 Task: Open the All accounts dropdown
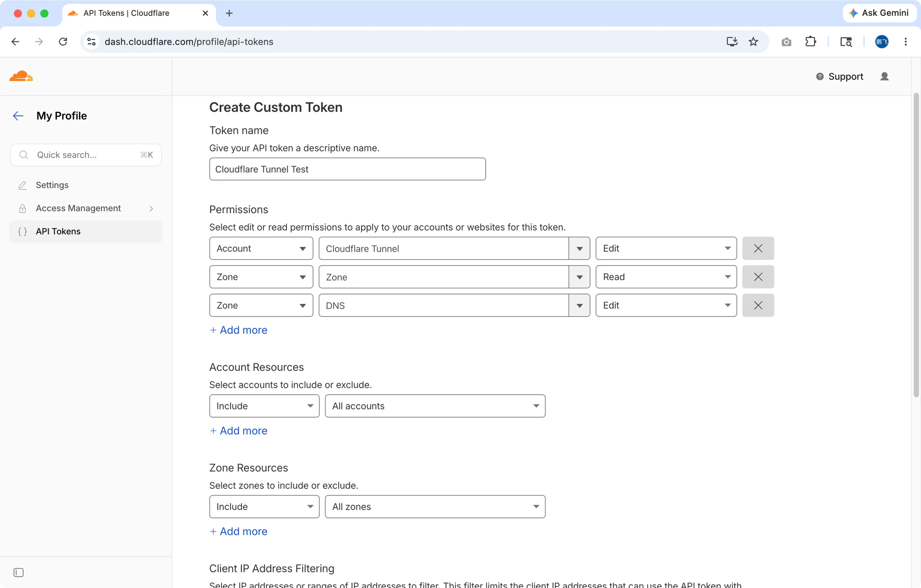tap(435, 406)
